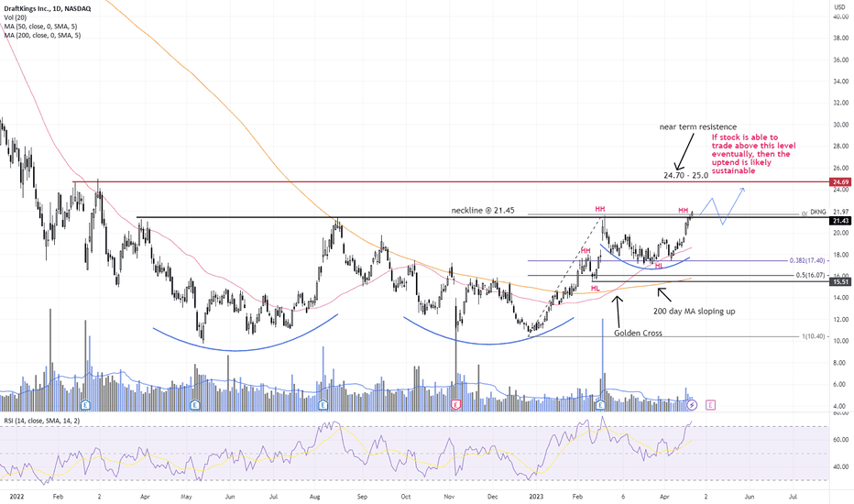Click the red earnings E marker in November
The width and height of the screenshot is (854, 504).
coord(456,405)
